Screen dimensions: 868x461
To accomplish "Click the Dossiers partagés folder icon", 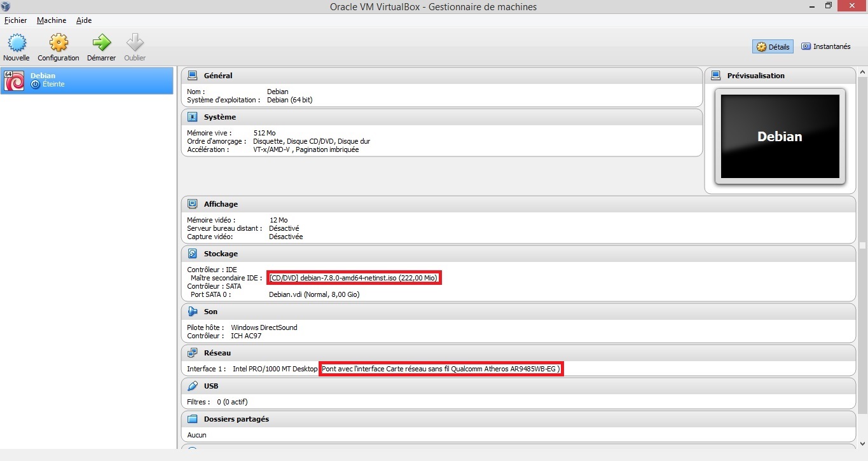I will (192, 419).
